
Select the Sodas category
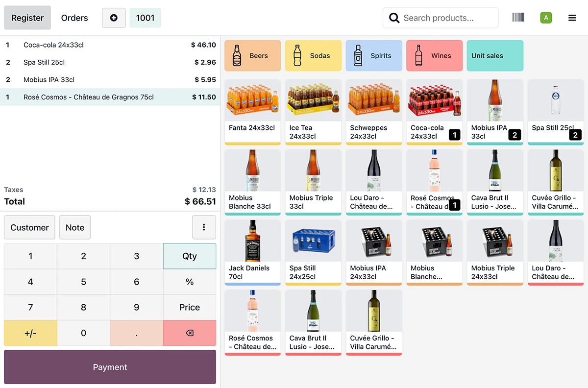click(313, 56)
